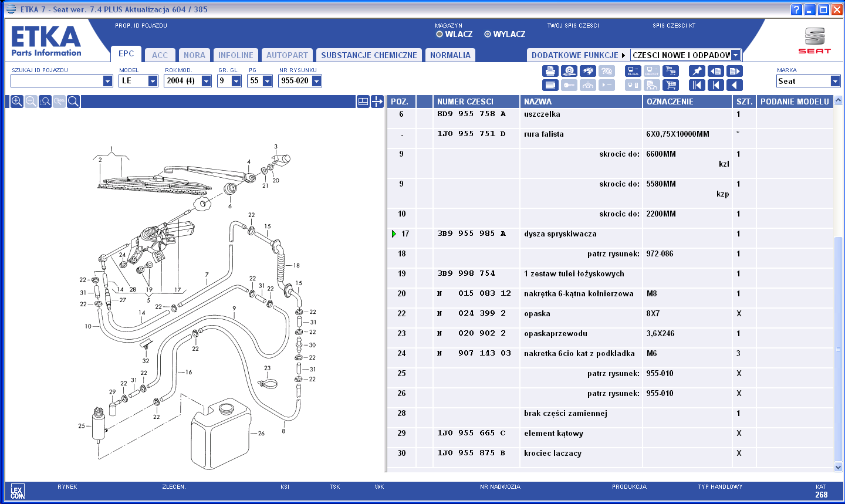Click the SZT. column header
This screenshot has width=845, height=504.
click(x=745, y=102)
